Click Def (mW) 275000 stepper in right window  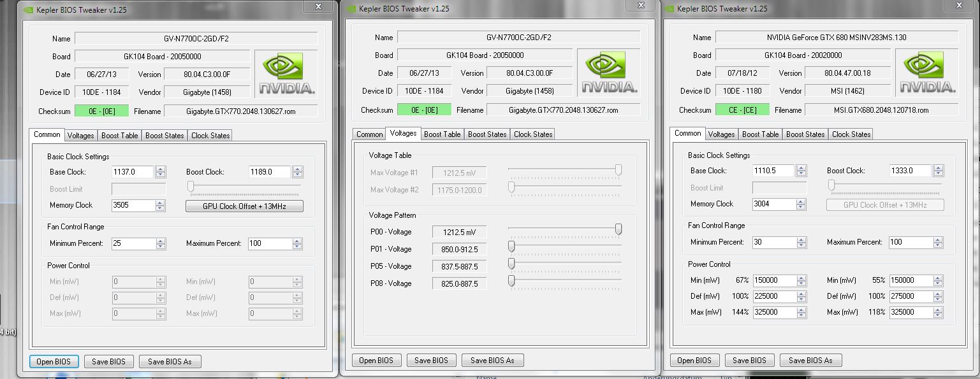click(x=939, y=297)
